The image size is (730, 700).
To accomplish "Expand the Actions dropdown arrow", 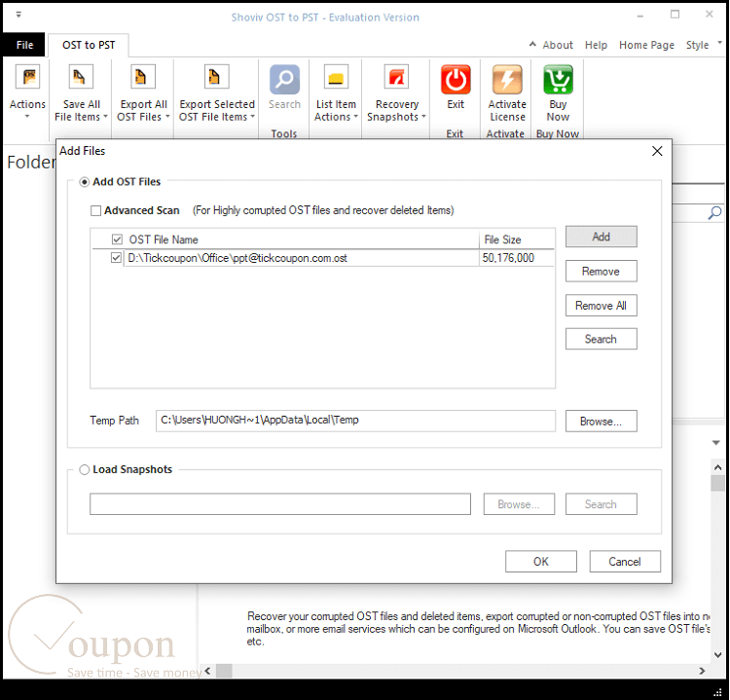I will [x=27, y=116].
